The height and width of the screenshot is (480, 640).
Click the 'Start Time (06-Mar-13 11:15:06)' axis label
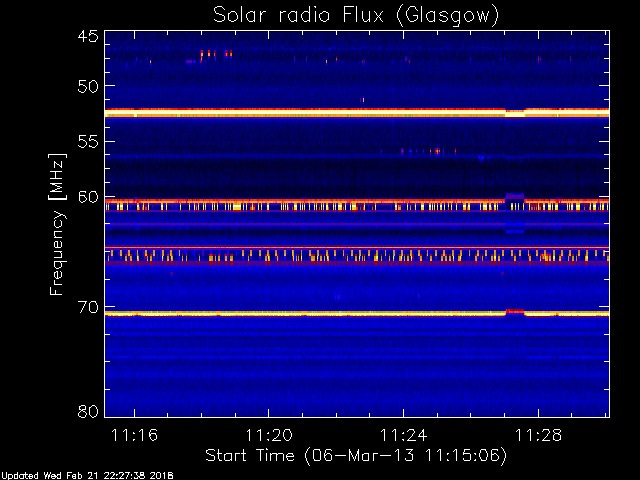pos(356,456)
